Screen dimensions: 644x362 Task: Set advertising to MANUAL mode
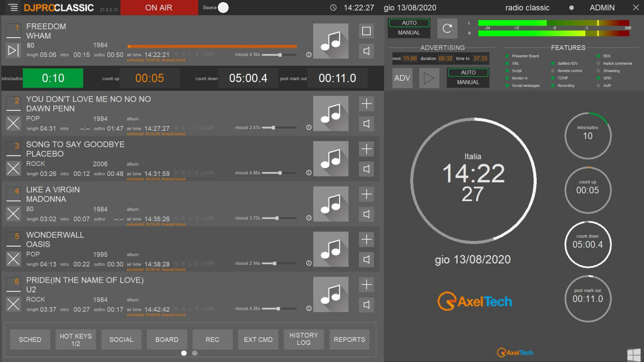click(x=467, y=82)
